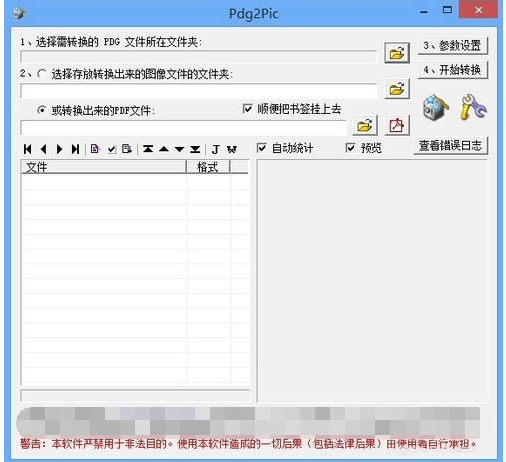Move selected file up one position
506x462 pixels.
point(164,149)
